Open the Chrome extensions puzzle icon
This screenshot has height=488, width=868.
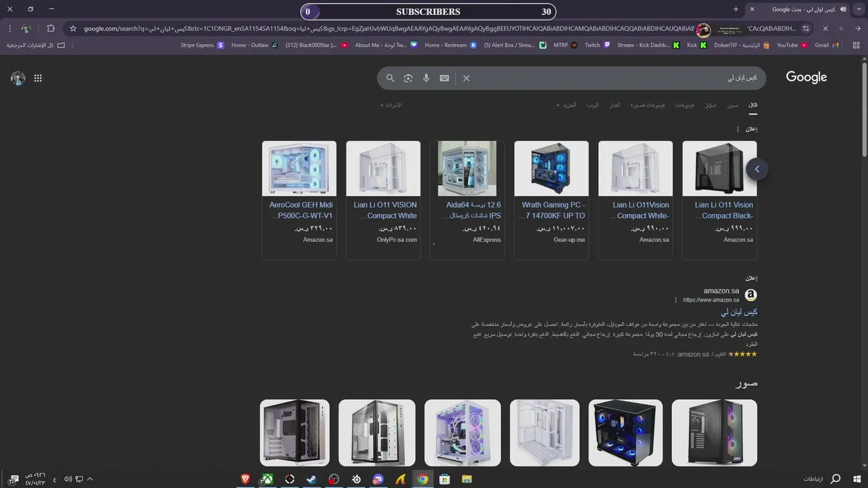pyautogui.click(x=51, y=28)
